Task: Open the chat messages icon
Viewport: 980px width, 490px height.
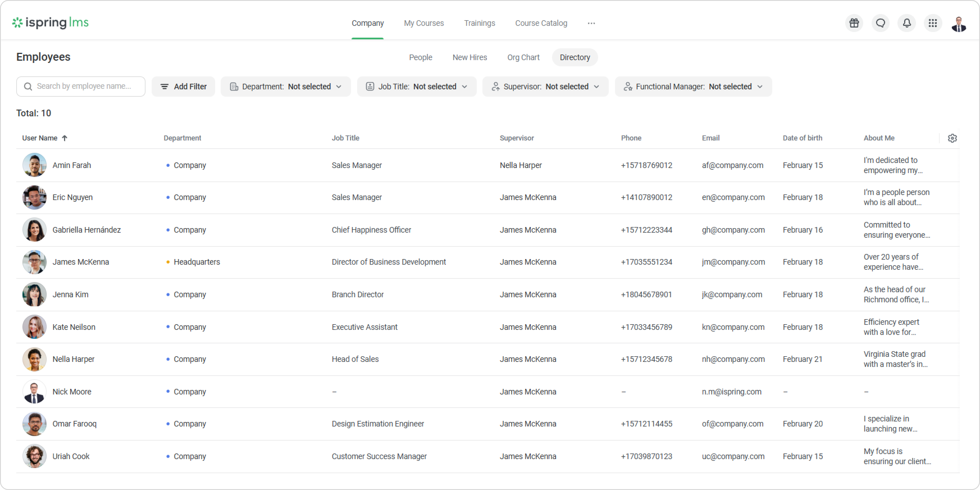Action: [880, 23]
